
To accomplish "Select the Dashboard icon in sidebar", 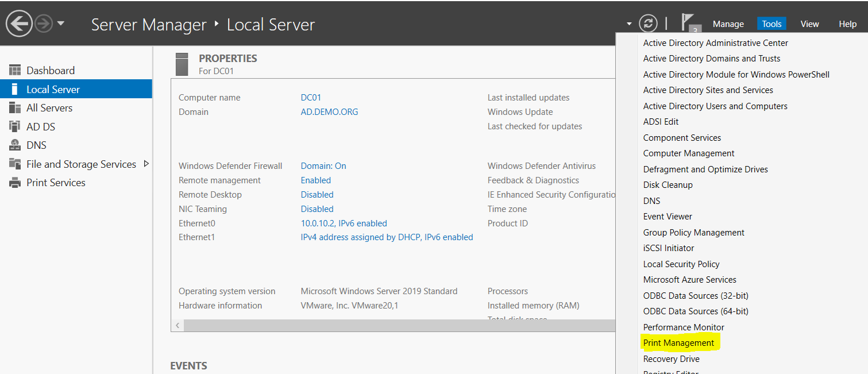I will pos(15,71).
